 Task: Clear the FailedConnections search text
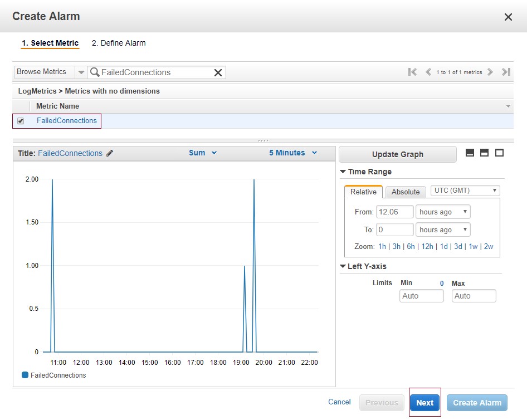point(218,72)
